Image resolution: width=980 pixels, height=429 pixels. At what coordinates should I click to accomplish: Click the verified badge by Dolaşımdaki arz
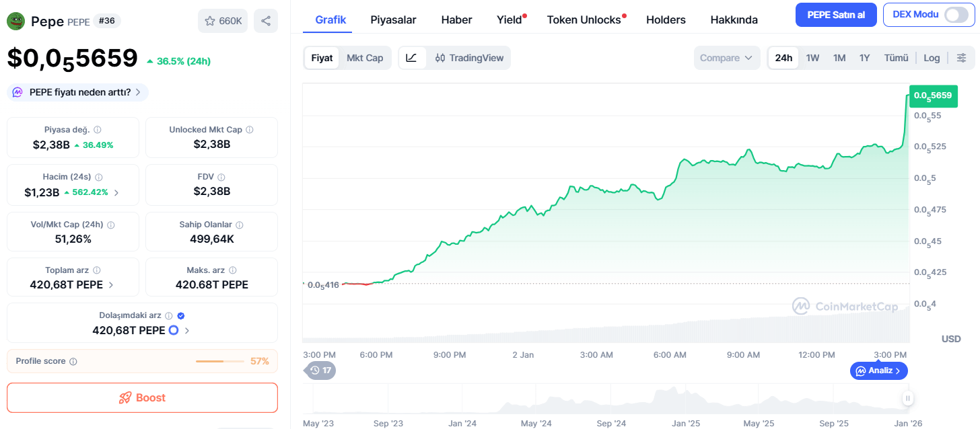[x=181, y=315]
